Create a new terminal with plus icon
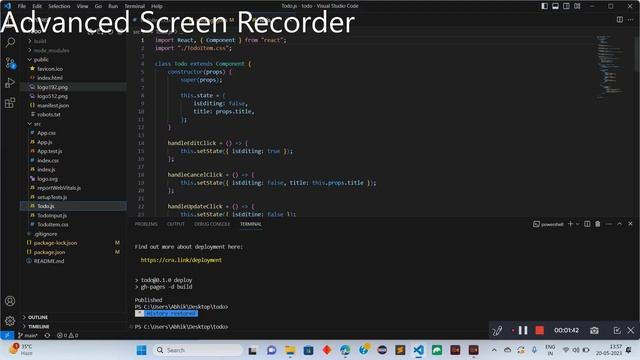This screenshot has height=360, width=640. click(x=571, y=224)
